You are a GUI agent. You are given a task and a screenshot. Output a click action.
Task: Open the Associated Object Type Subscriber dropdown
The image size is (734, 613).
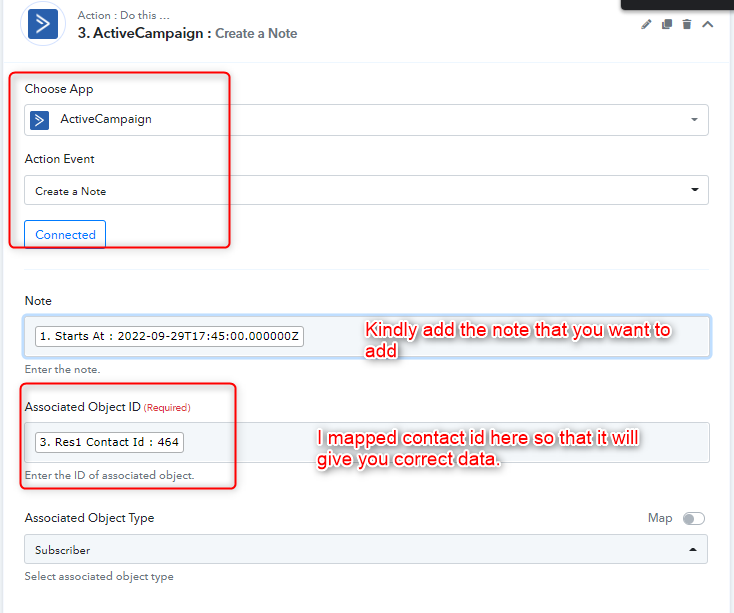coord(366,549)
